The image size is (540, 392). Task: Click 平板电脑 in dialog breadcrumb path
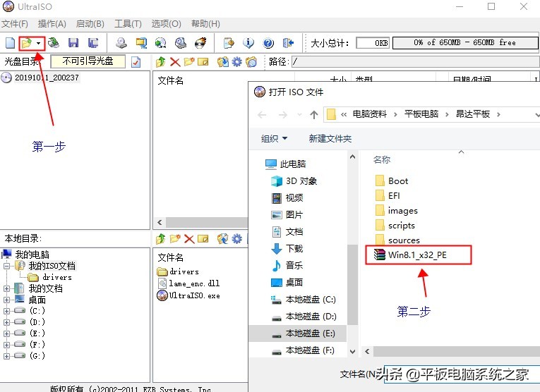421,114
